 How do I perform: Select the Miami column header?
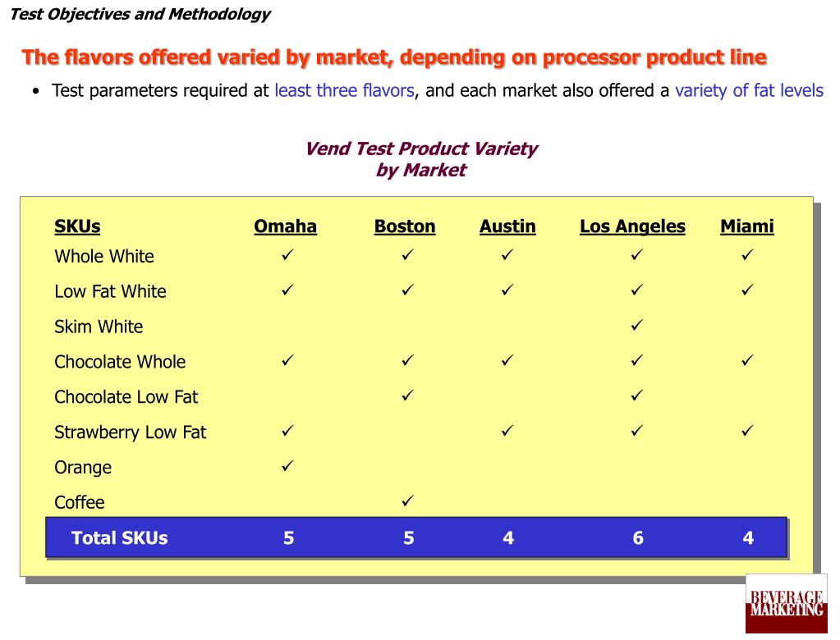746,226
